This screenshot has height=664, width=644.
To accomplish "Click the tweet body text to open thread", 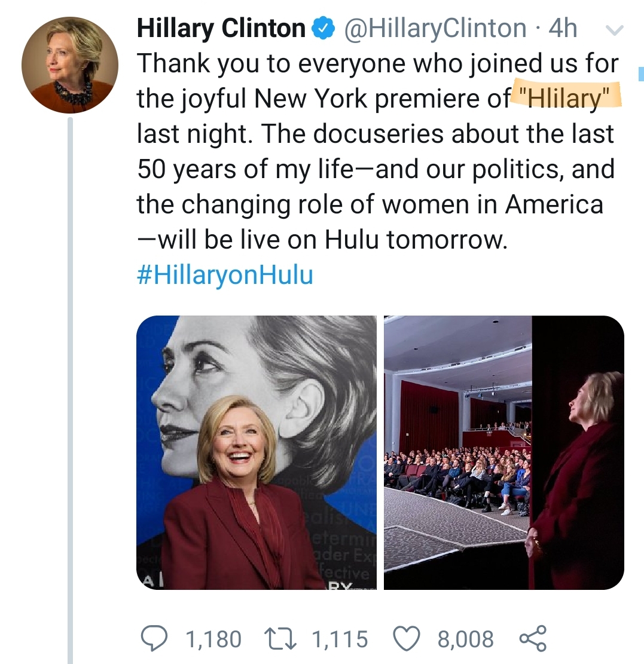I will coord(377,151).
